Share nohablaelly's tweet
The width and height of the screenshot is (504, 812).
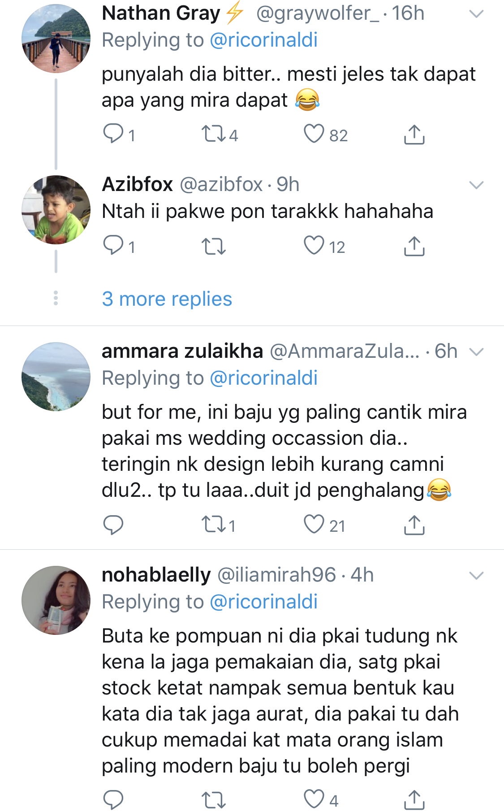[414, 800]
